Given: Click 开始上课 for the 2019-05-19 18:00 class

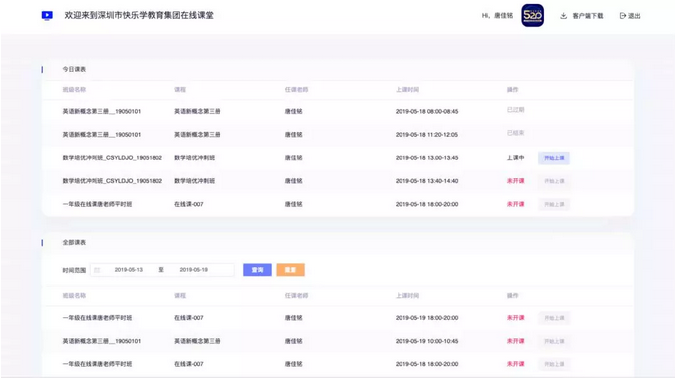Looking at the screenshot, I should (x=554, y=318).
